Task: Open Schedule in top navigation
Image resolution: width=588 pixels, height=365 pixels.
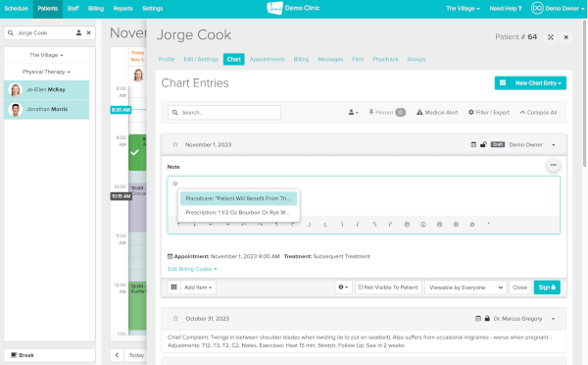Action: click(x=16, y=9)
